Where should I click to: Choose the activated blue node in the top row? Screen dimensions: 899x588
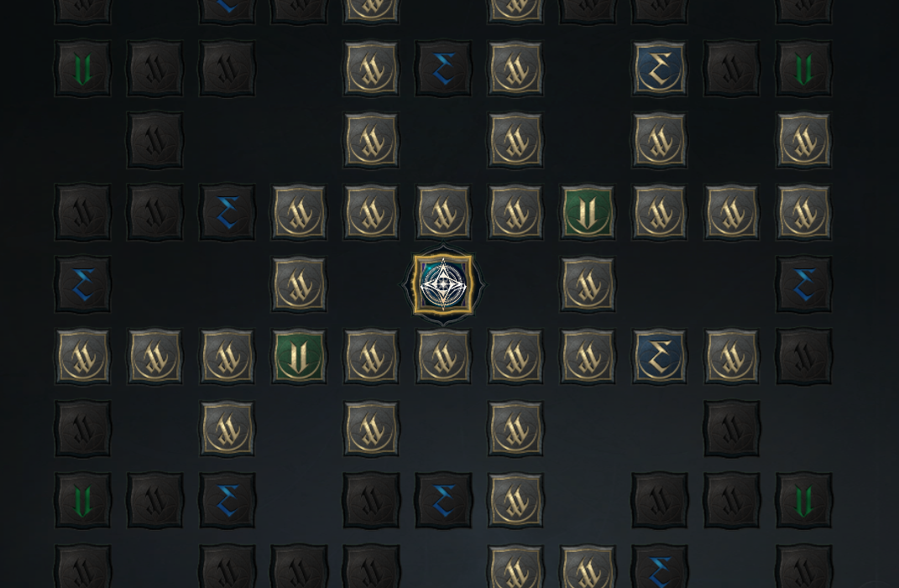(659, 68)
